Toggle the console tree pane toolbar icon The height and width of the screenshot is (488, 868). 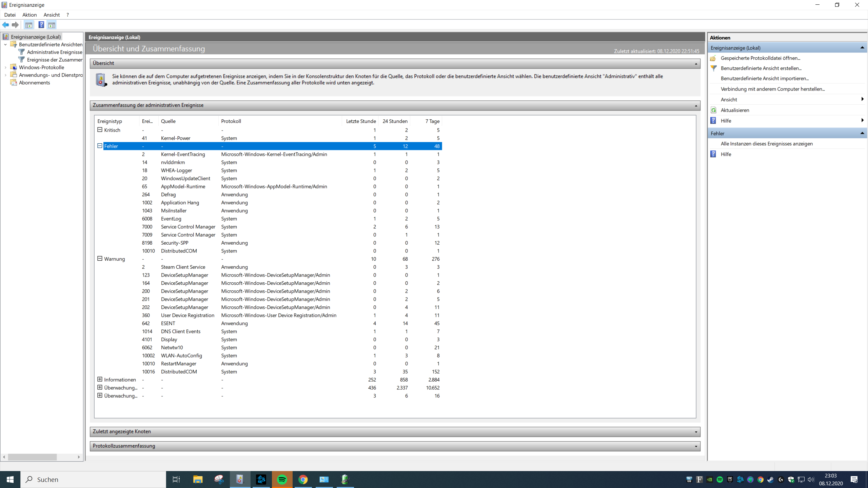click(29, 25)
